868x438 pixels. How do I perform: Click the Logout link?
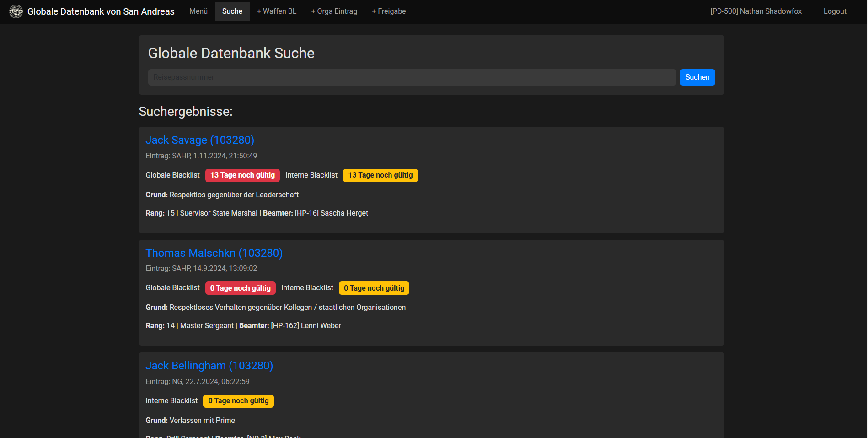[835, 11]
